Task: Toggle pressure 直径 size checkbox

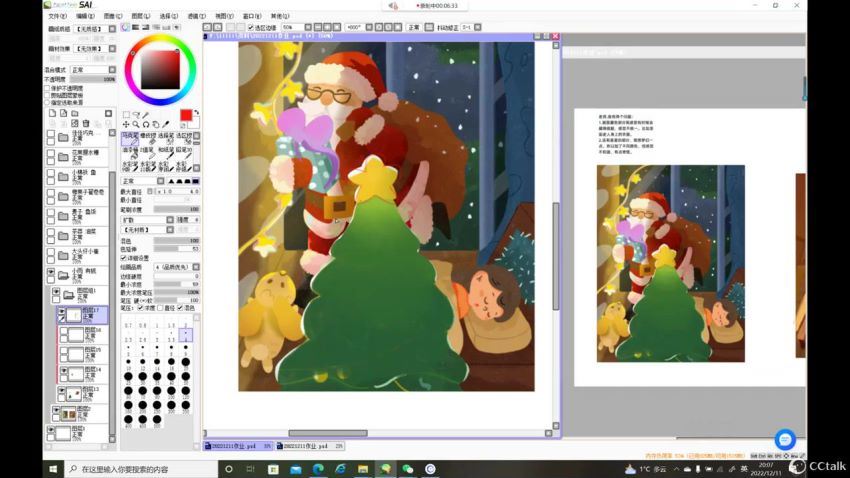Action: tap(160, 308)
